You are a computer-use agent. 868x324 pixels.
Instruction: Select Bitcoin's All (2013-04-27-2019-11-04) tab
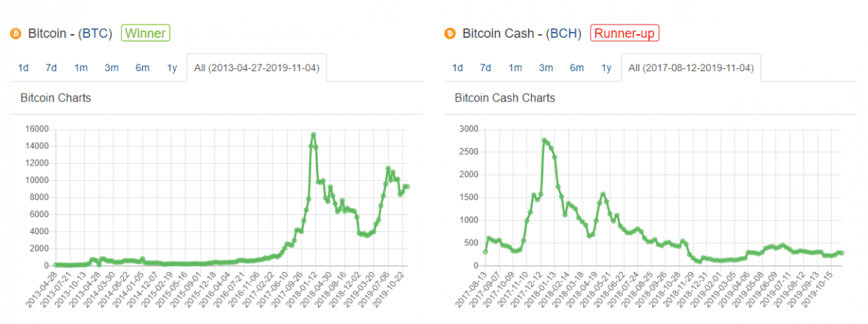257,68
